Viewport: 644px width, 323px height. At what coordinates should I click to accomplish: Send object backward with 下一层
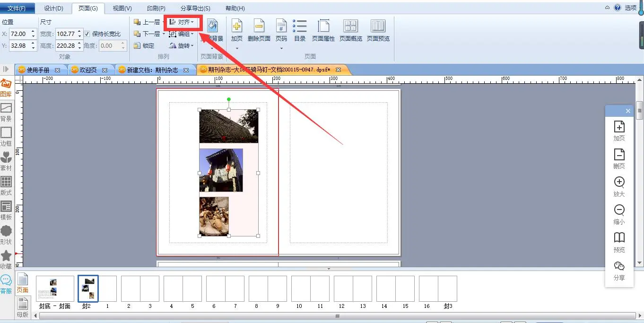(x=147, y=34)
